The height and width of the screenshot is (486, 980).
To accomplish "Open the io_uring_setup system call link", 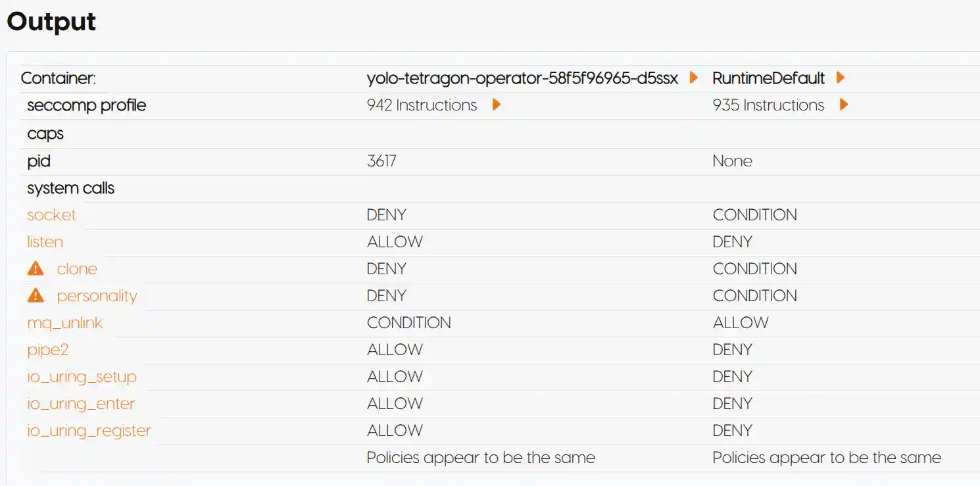I will point(82,377).
